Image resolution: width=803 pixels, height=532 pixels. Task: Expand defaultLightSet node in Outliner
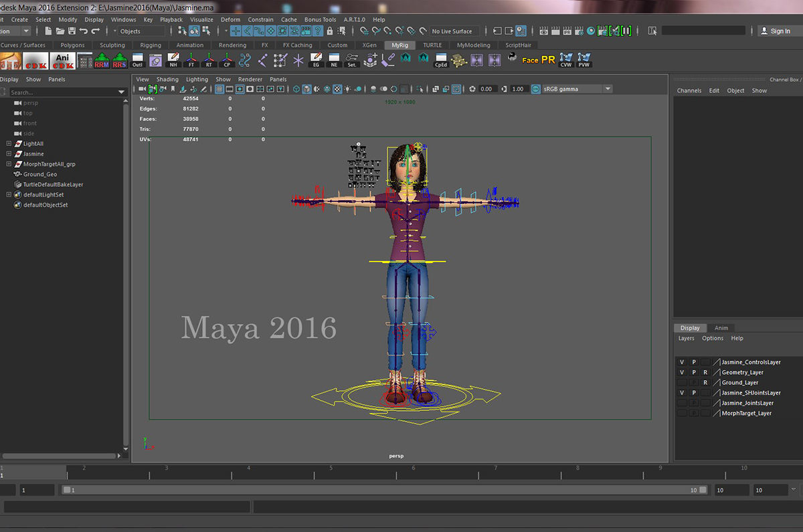click(9, 195)
